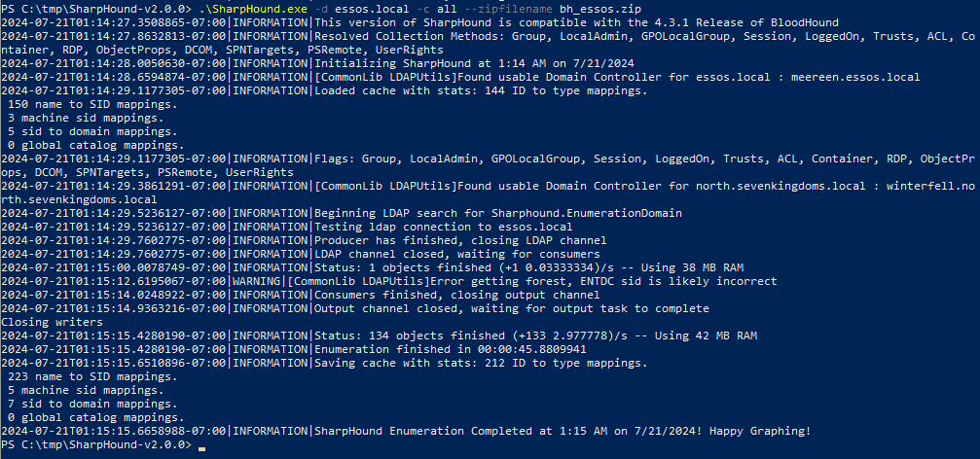Click the "Closing writers" line

pos(54,322)
